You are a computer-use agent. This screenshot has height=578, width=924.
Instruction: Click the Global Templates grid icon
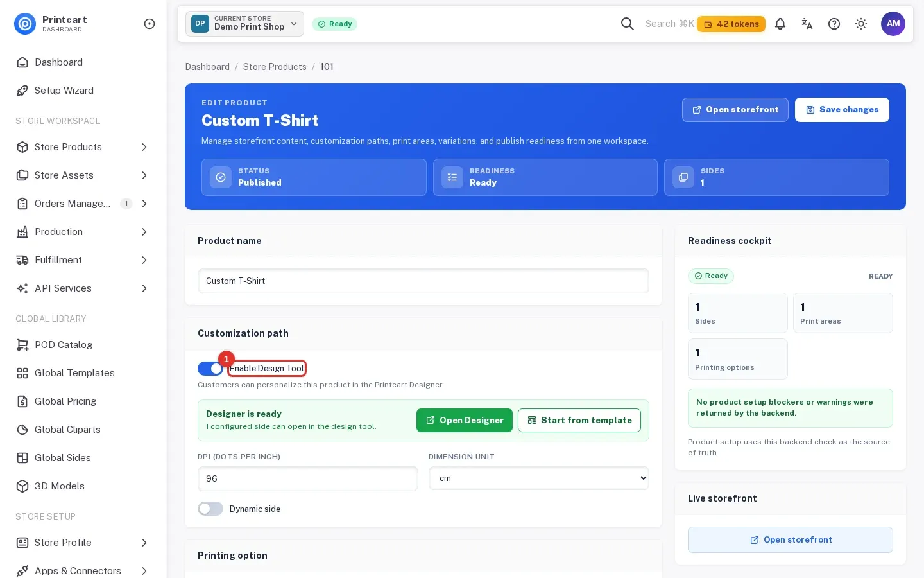pyautogui.click(x=22, y=373)
